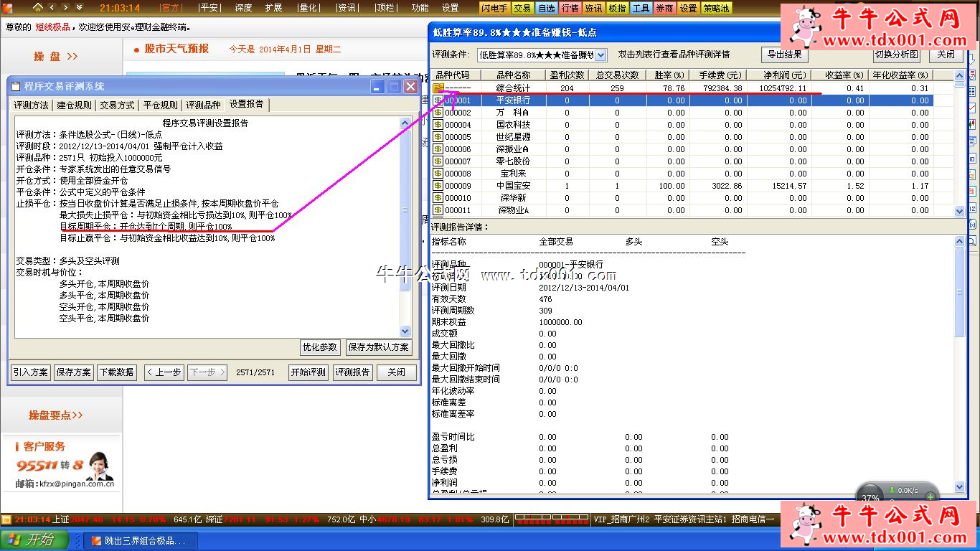Click the 策略池 toolbar button
980x551 pixels.
(717, 8)
